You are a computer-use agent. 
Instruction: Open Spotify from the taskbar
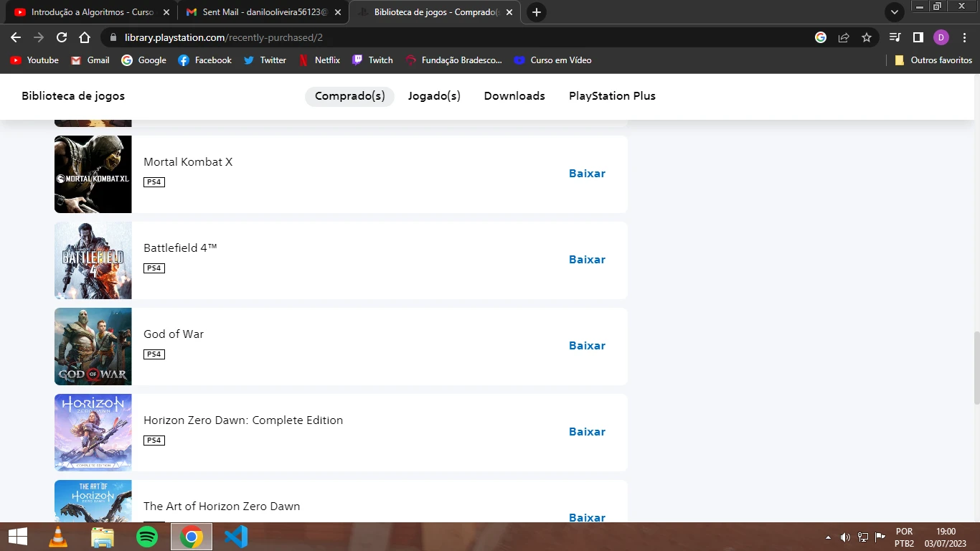coord(147,537)
